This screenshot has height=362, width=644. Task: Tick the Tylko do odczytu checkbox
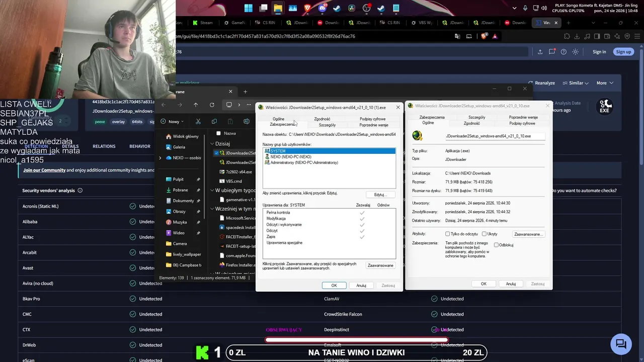tap(447, 234)
